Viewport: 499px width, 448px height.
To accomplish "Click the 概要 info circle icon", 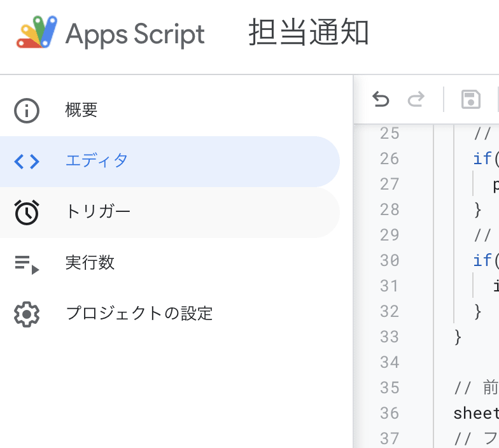I will click(x=27, y=111).
